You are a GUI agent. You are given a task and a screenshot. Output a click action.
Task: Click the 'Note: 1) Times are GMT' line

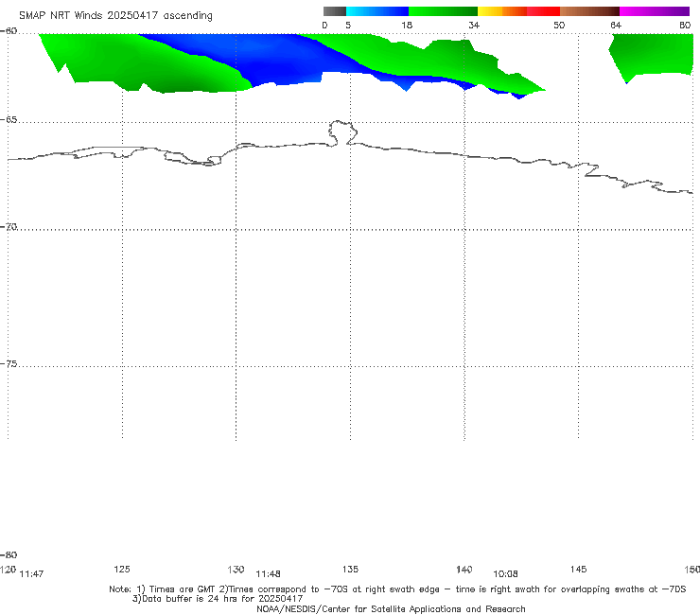[397, 589]
